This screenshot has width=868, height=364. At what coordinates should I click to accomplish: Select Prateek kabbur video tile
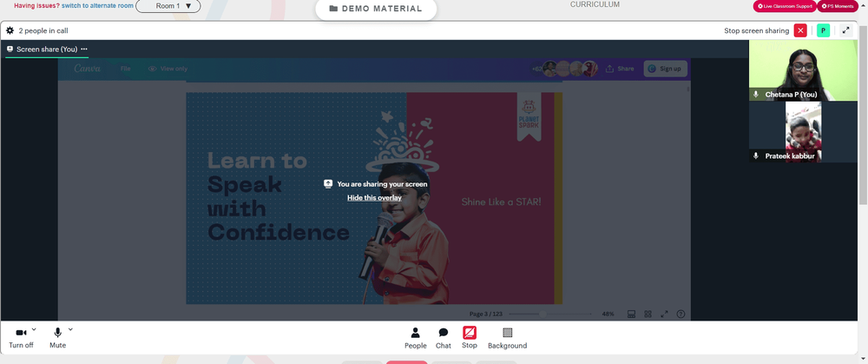(803, 132)
